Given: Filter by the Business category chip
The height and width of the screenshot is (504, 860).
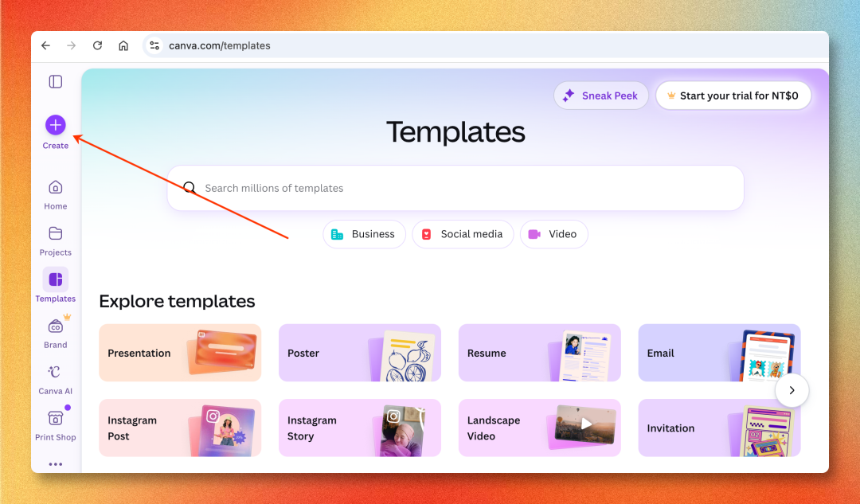Looking at the screenshot, I should click(364, 234).
